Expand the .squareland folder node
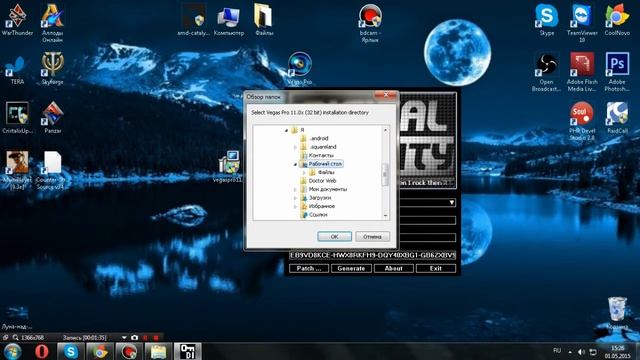The height and width of the screenshot is (360, 640). [295, 147]
